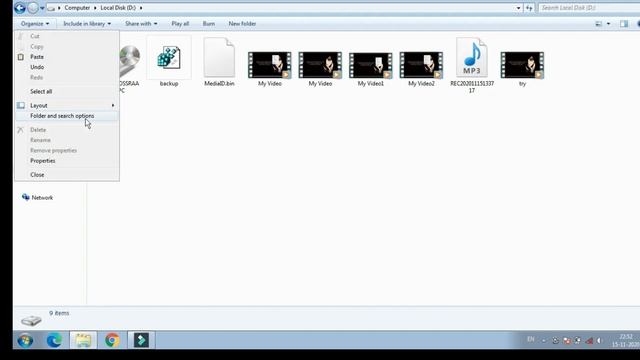Screen dimensions: 640x360
Task: Select the backup file icon
Action: (169, 58)
